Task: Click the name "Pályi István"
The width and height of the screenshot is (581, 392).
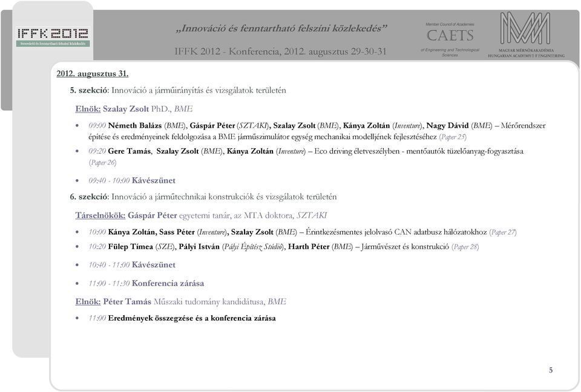Action: click(199, 246)
